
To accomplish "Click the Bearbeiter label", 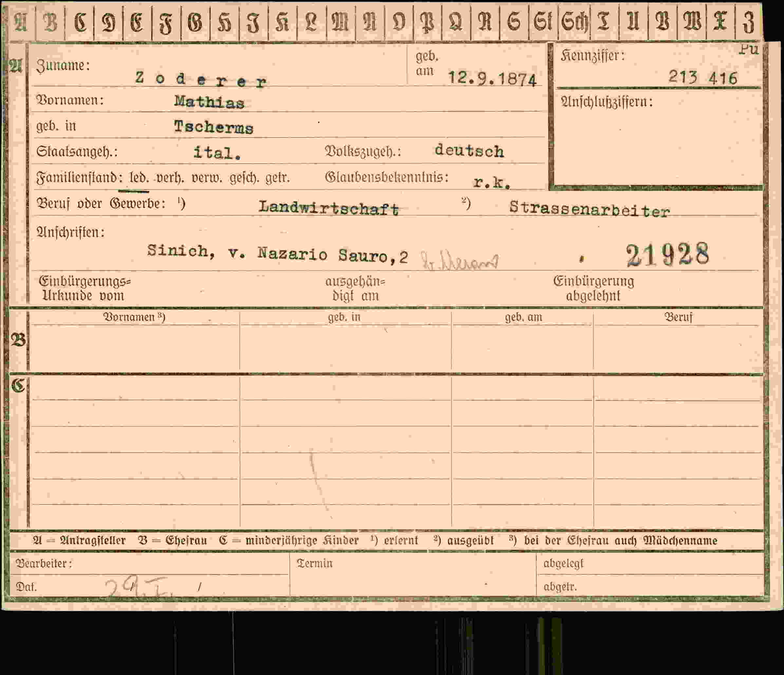I will pyautogui.click(x=44, y=564).
